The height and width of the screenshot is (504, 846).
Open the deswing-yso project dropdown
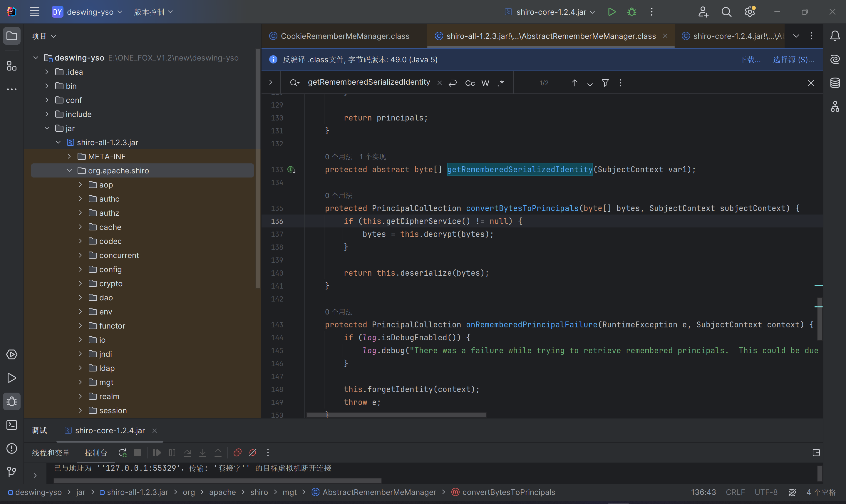point(87,12)
